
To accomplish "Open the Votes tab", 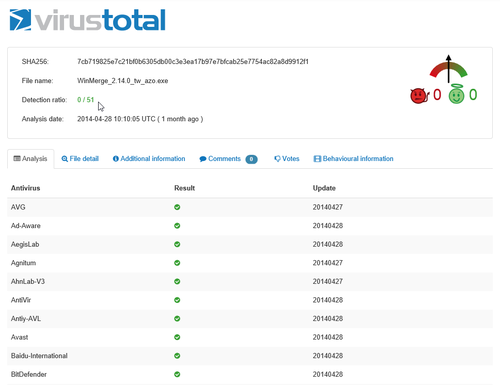I will (x=287, y=159).
